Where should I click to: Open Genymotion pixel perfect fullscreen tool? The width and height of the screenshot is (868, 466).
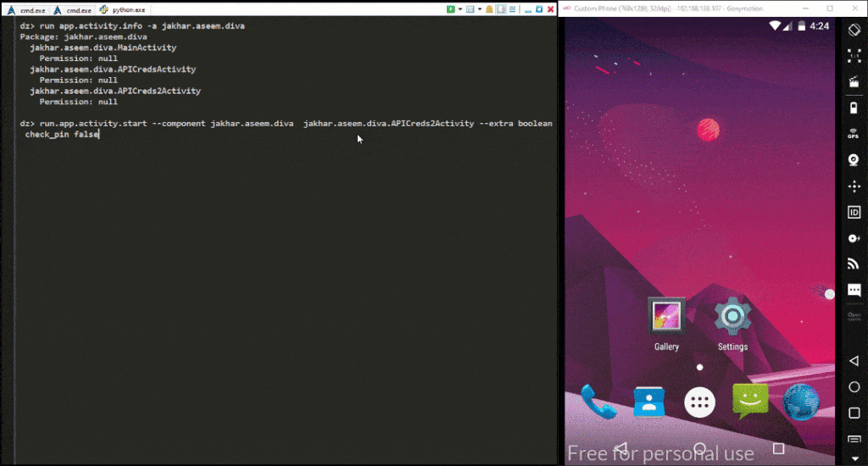tap(854, 55)
